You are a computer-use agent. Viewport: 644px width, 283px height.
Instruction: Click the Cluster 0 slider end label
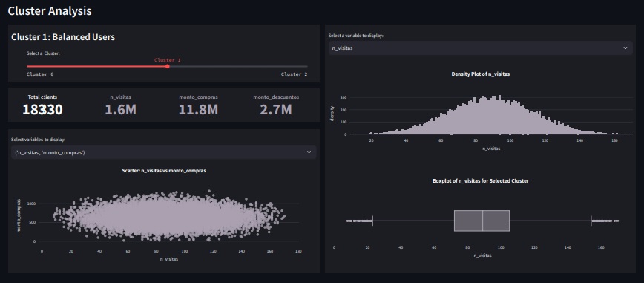tap(40, 74)
